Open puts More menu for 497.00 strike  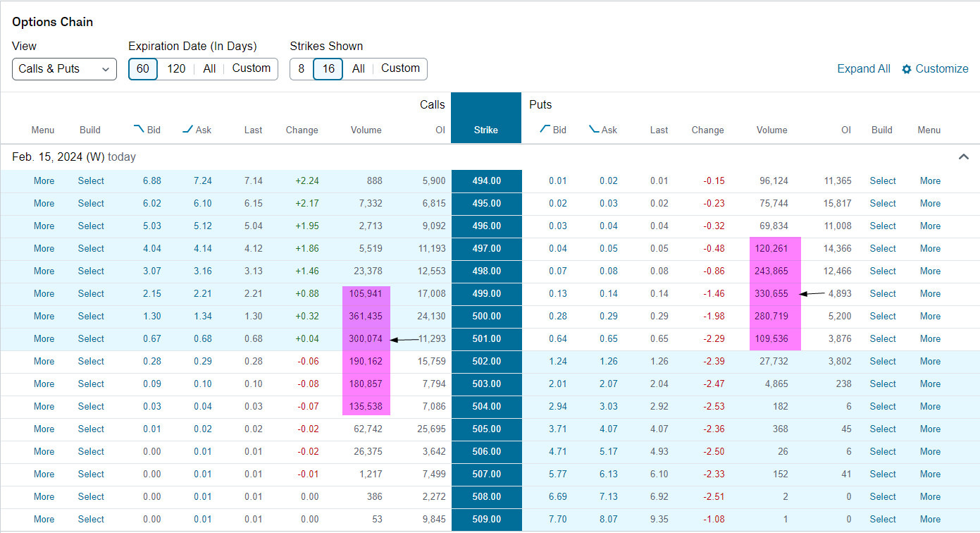pyautogui.click(x=930, y=249)
